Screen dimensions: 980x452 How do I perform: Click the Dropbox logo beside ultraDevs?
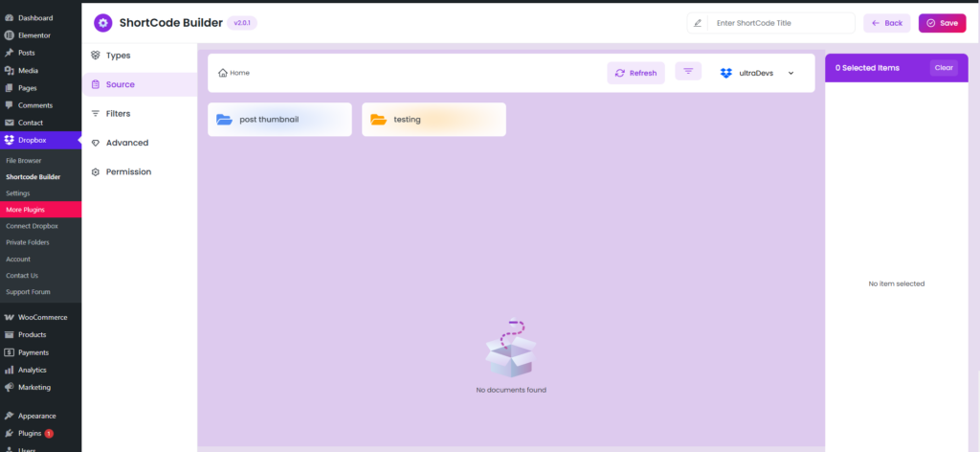725,73
